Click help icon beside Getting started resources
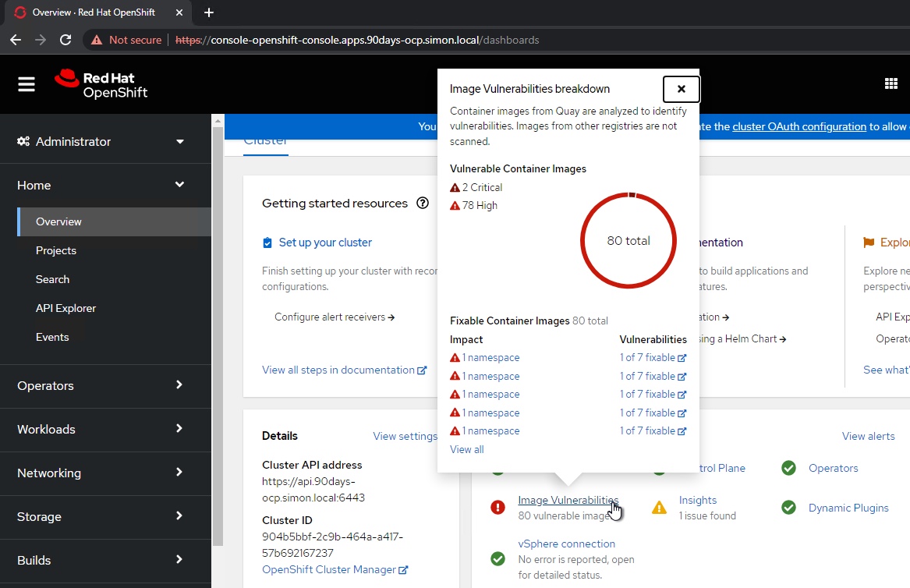This screenshot has height=588, width=910. tap(423, 204)
